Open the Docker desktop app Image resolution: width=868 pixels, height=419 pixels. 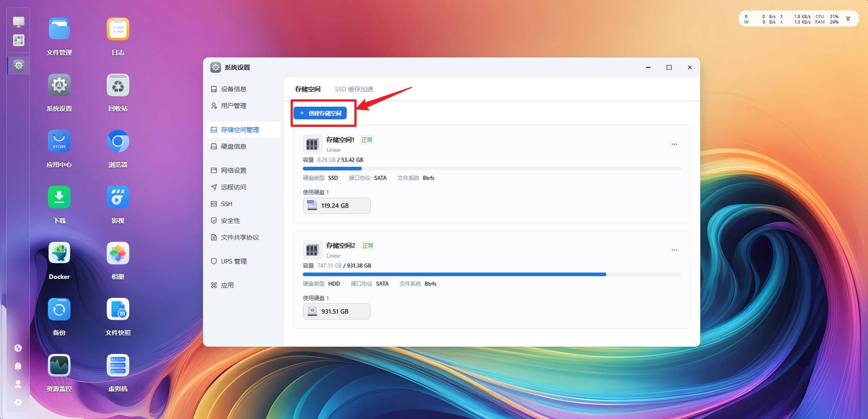pyautogui.click(x=59, y=253)
